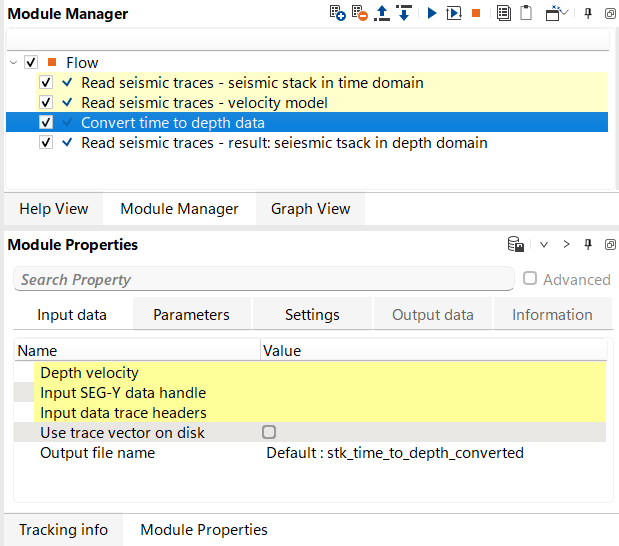Enable Use trace vector on disk

[x=268, y=432]
